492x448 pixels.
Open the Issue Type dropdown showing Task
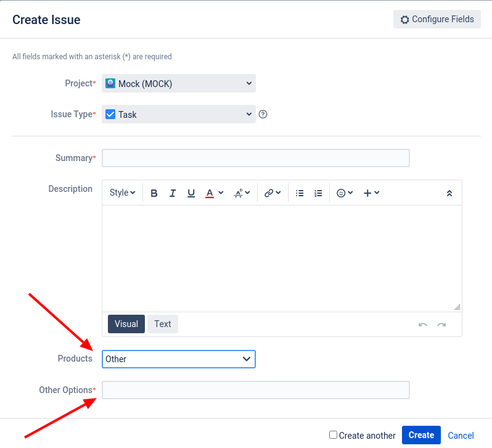pyautogui.click(x=179, y=114)
